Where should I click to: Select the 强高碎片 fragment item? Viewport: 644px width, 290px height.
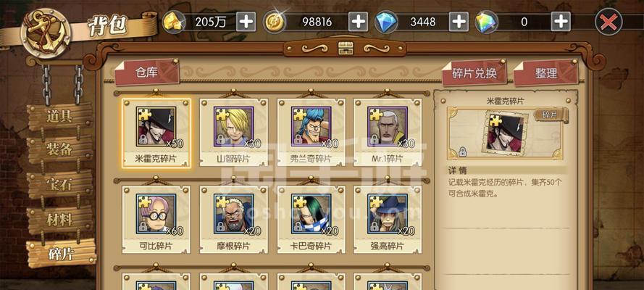click(388, 220)
